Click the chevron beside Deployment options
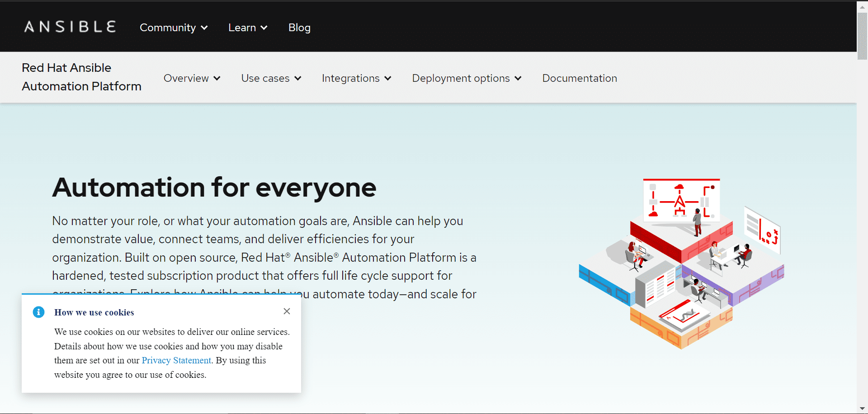The width and height of the screenshot is (868, 414). [518, 78]
